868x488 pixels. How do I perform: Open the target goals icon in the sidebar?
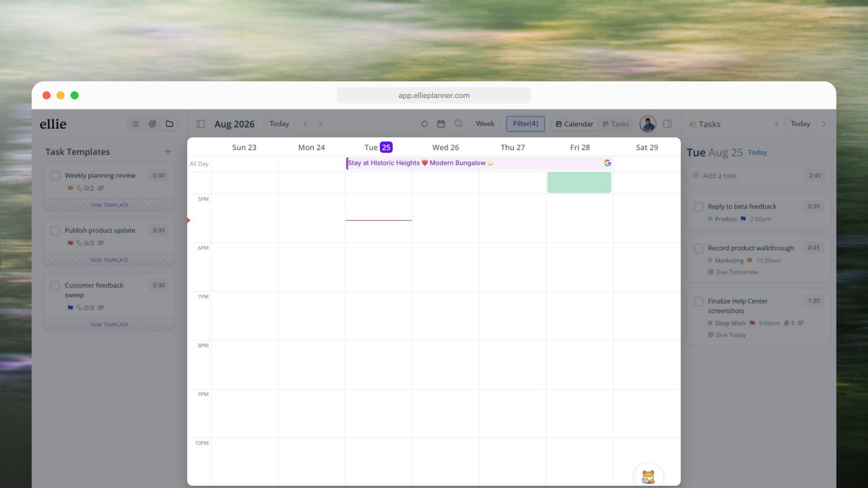tap(152, 124)
